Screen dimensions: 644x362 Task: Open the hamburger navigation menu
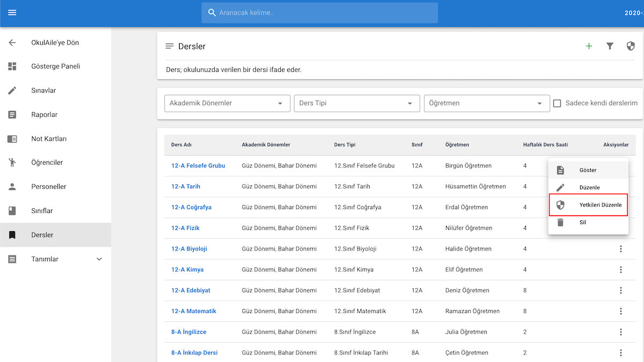coord(12,13)
